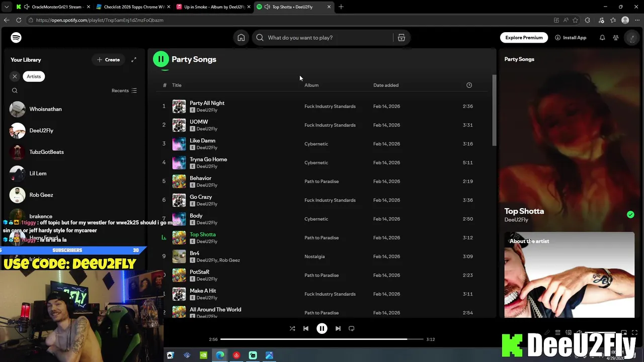
Task: Open About the artist card
Action: (570, 275)
